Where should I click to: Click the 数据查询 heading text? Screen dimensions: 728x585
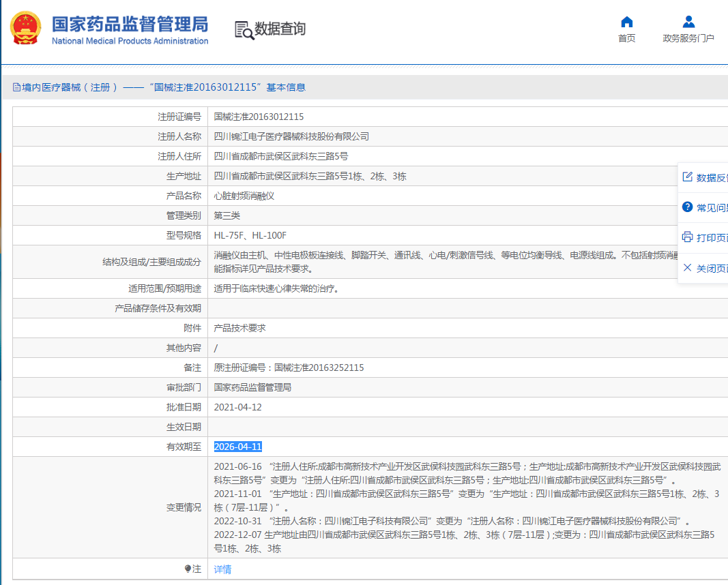click(280, 29)
